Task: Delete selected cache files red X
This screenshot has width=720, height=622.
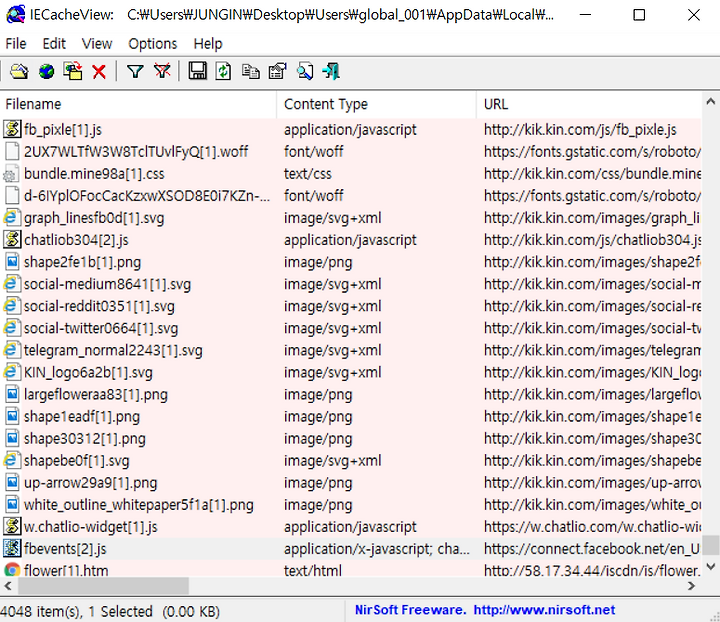Action: click(99, 72)
